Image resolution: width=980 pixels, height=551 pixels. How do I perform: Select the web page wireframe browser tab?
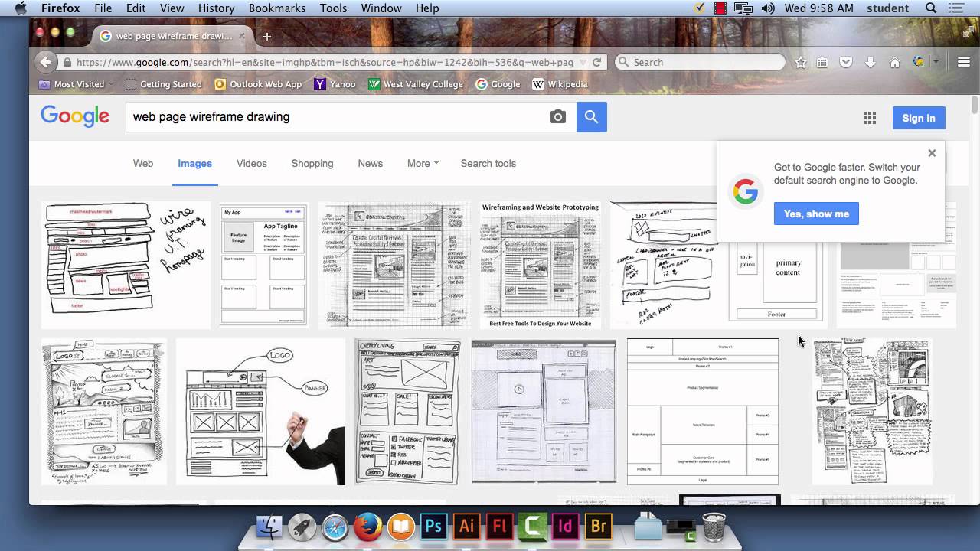[172, 36]
